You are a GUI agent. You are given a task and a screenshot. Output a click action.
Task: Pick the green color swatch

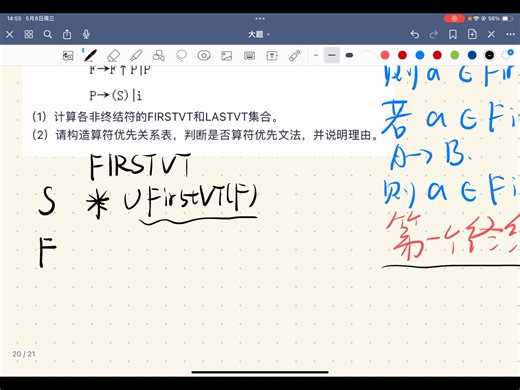click(x=455, y=55)
